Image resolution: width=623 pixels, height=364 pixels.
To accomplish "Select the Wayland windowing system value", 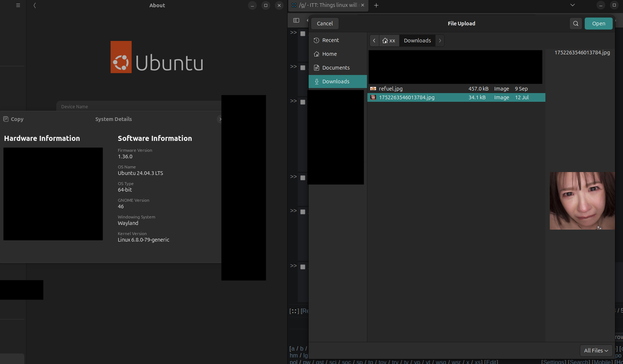I will pyautogui.click(x=128, y=223).
